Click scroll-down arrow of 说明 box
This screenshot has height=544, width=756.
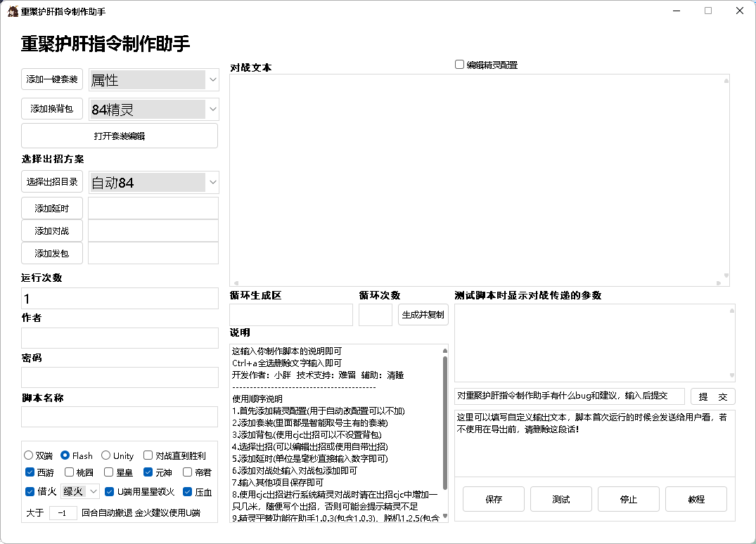coord(445,517)
